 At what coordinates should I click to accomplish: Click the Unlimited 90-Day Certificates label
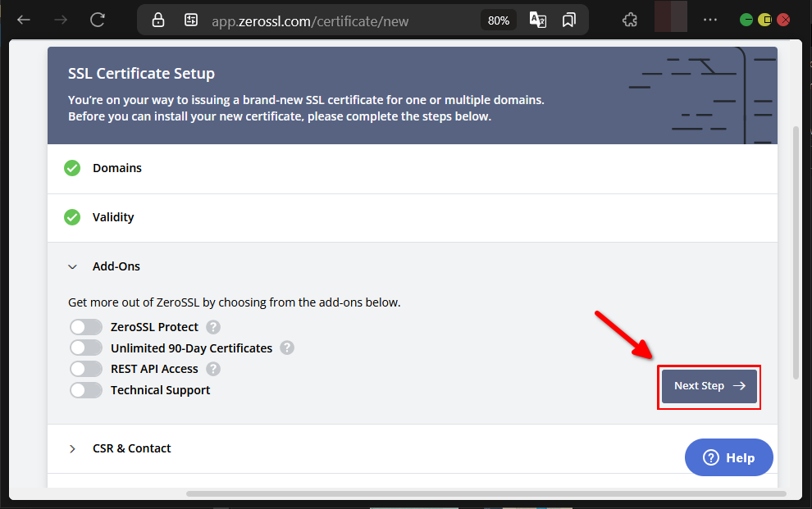[x=192, y=348]
